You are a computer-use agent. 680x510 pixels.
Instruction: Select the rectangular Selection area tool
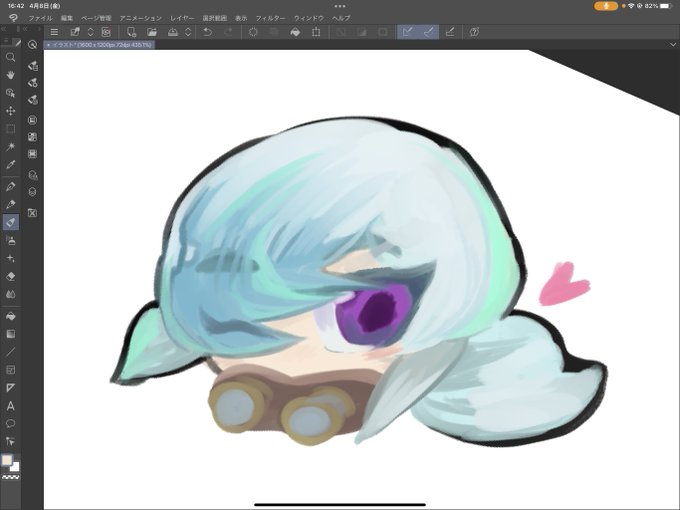(10, 129)
